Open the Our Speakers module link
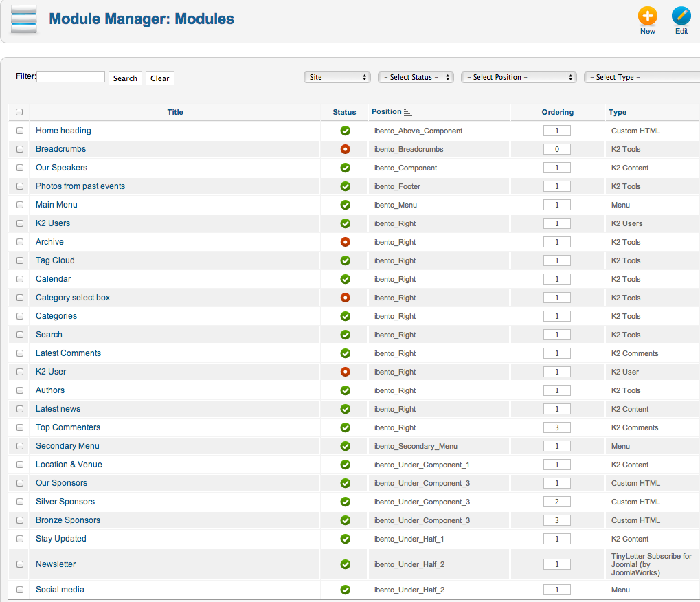This screenshot has width=700, height=602. [x=62, y=168]
